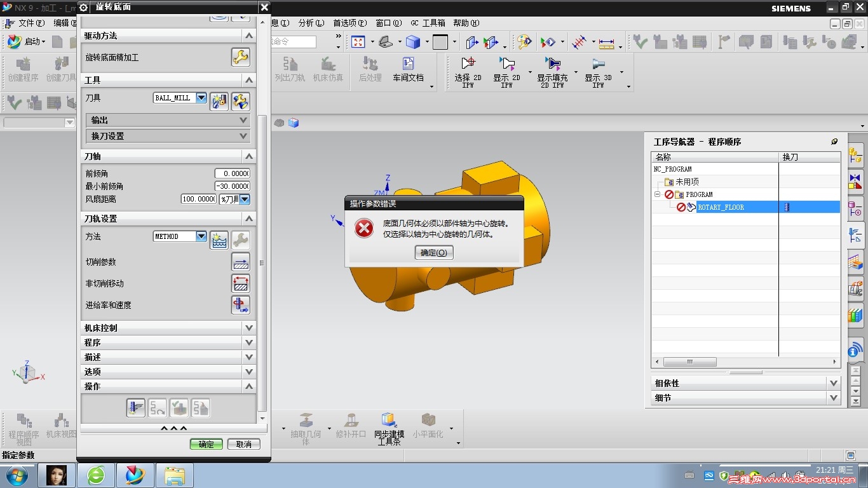Collapse the 刀轴 section
This screenshot has width=868, height=488.
[168, 156]
